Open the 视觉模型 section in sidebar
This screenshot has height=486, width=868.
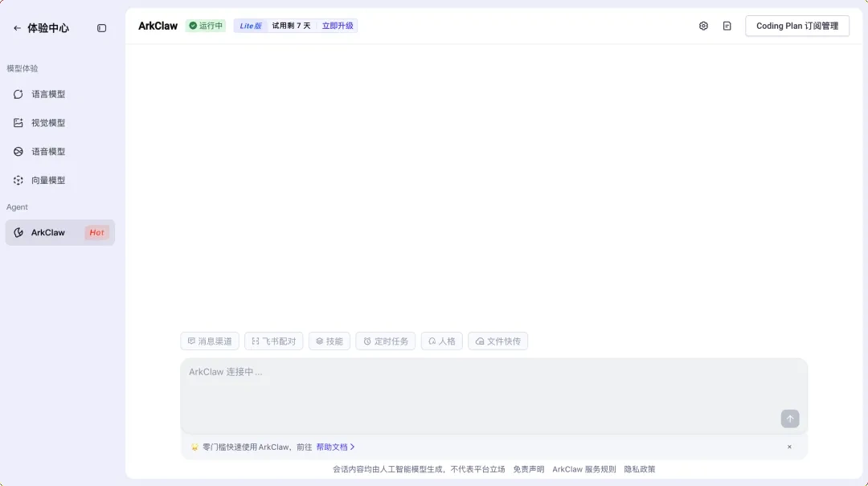tap(48, 122)
